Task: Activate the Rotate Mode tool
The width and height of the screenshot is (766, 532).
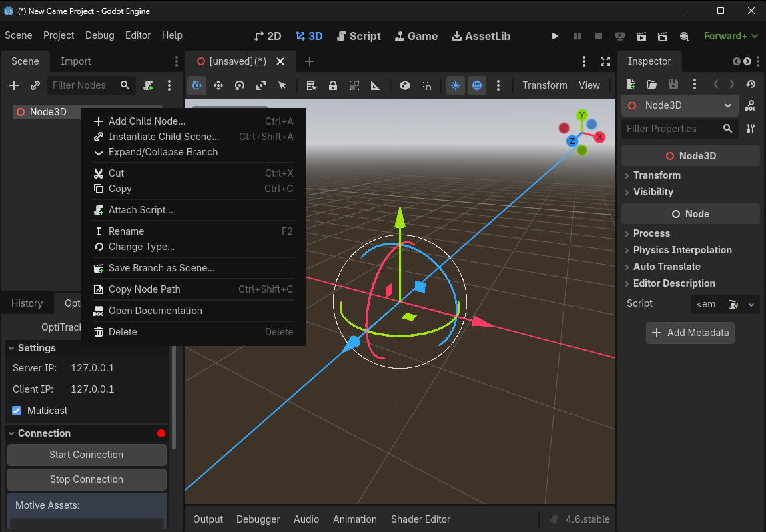Action: 240,85
